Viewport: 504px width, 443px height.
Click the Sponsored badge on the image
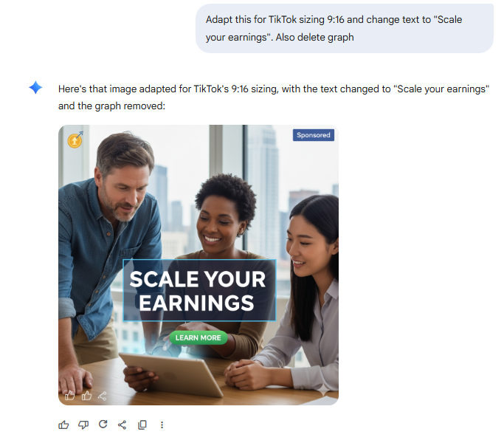[314, 135]
